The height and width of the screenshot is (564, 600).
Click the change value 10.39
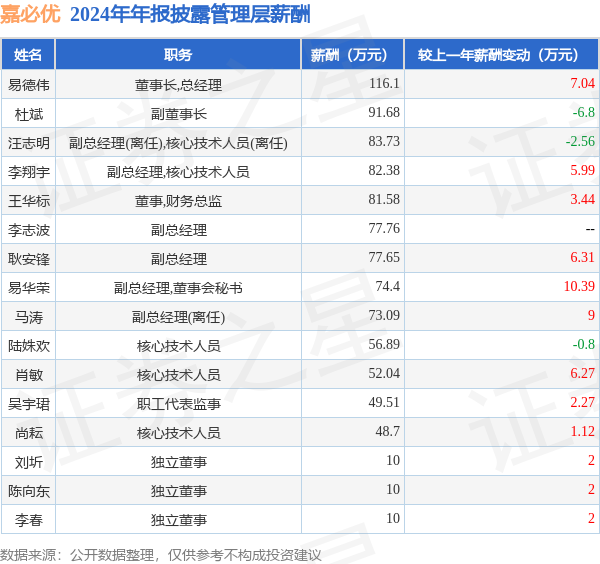coord(579,286)
